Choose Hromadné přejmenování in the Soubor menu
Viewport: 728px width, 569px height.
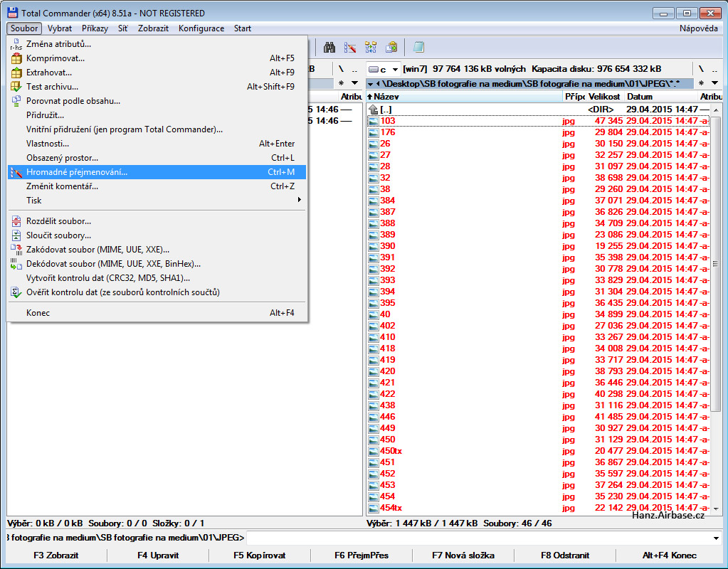point(157,172)
